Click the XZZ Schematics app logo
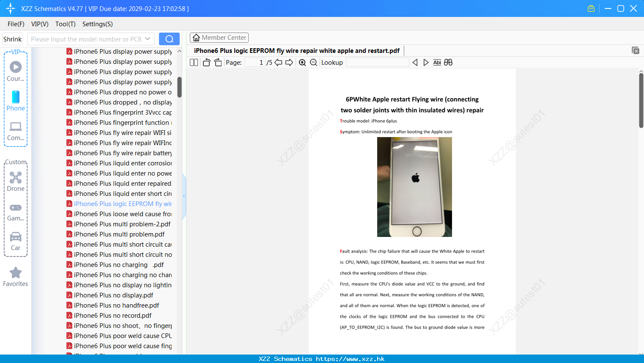 (x=11, y=8)
